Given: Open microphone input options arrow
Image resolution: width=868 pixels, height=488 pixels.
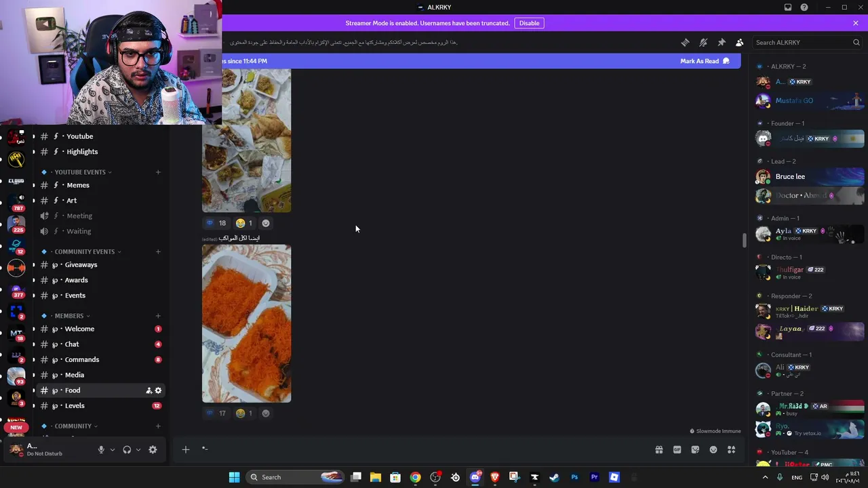Looking at the screenshot, I should [x=113, y=449].
